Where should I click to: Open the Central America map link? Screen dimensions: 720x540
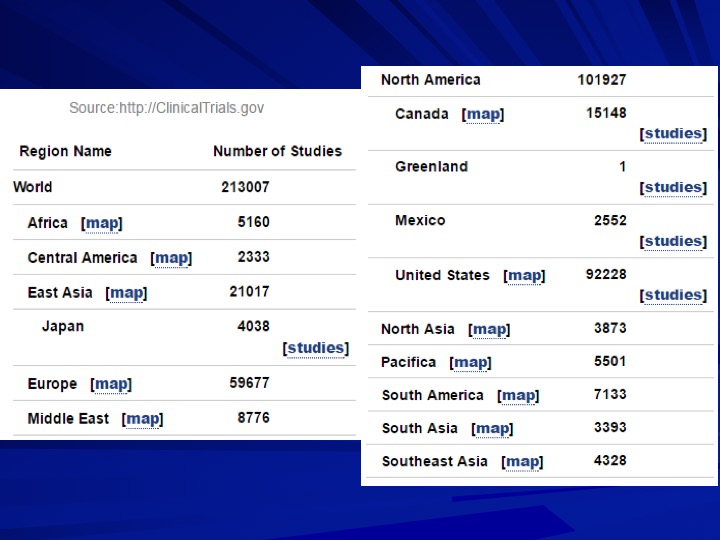(x=171, y=259)
